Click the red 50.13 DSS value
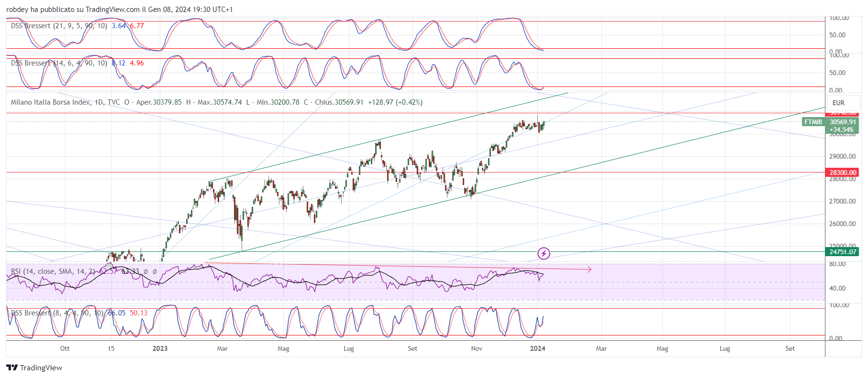This screenshot has height=378, width=868. pyautogui.click(x=139, y=313)
